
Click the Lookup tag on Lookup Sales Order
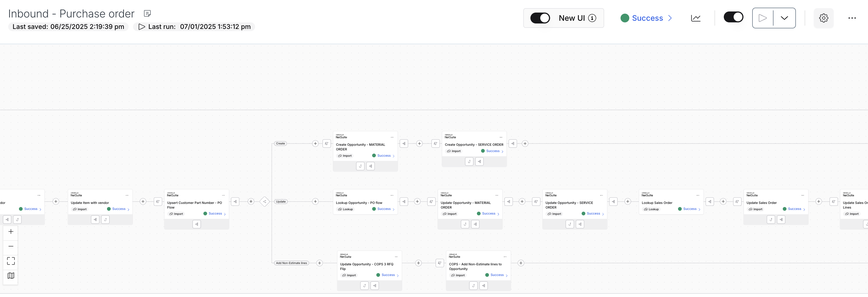pos(651,209)
